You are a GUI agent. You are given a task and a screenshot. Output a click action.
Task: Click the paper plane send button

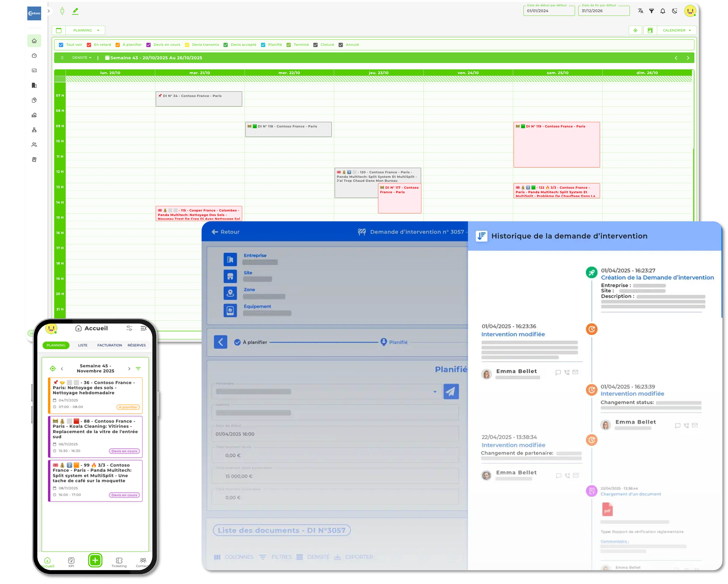click(x=451, y=391)
